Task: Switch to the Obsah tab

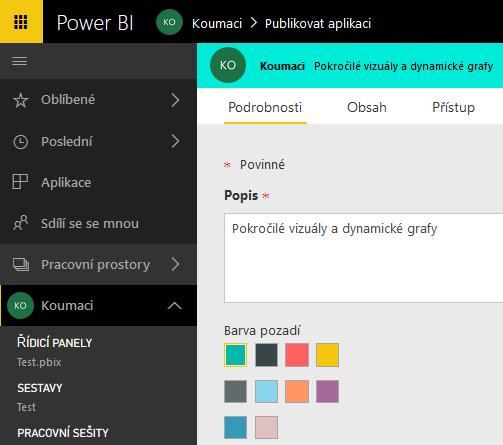Action: 367,107
